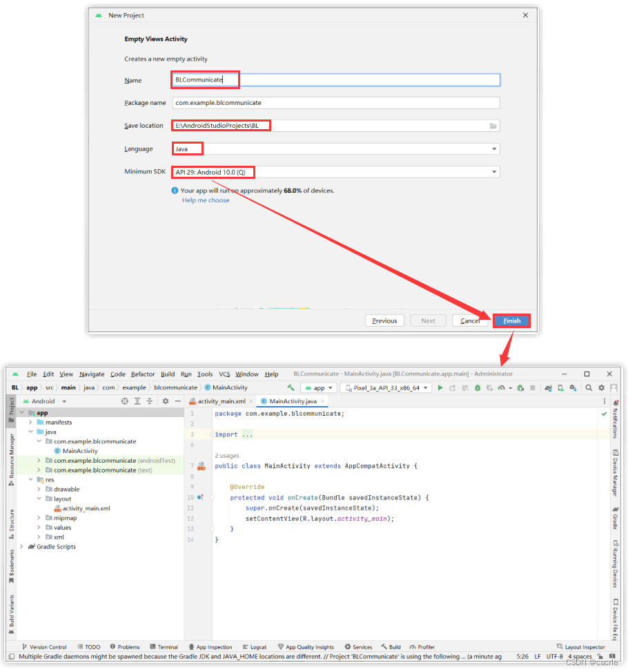Click Help me choose link

(206, 200)
